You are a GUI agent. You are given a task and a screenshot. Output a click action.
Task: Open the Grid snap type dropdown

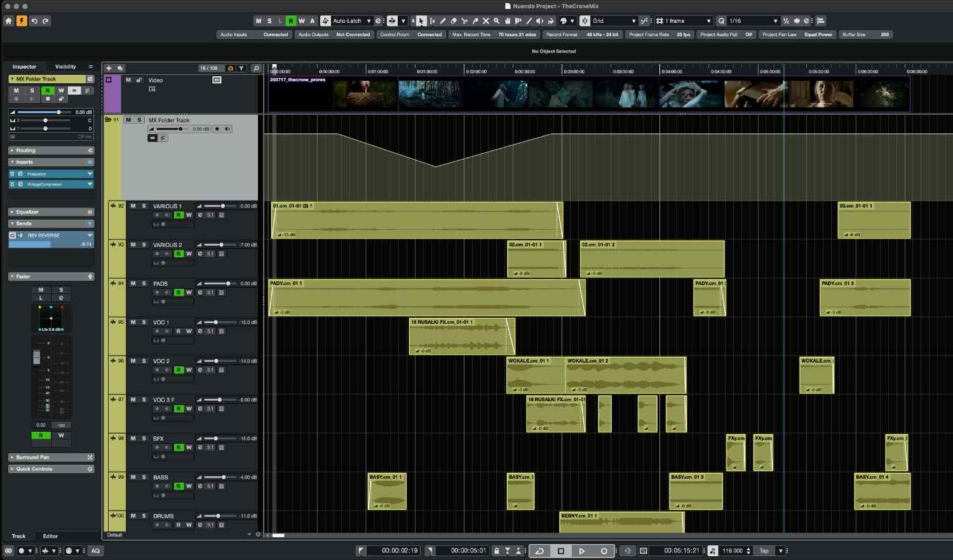pos(614,21)
